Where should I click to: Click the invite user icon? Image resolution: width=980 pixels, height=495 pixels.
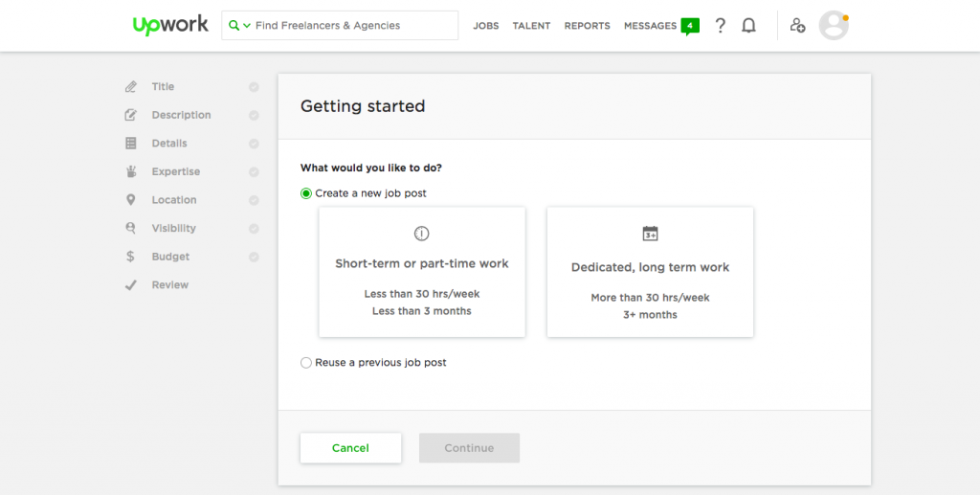pyautogui.click(x=797, y=26)
